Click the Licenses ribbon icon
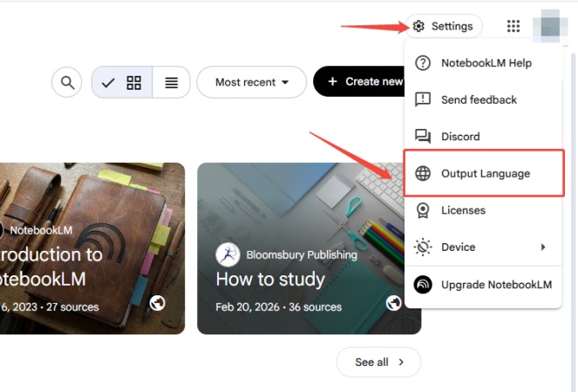578x392 pixels. 423,210
